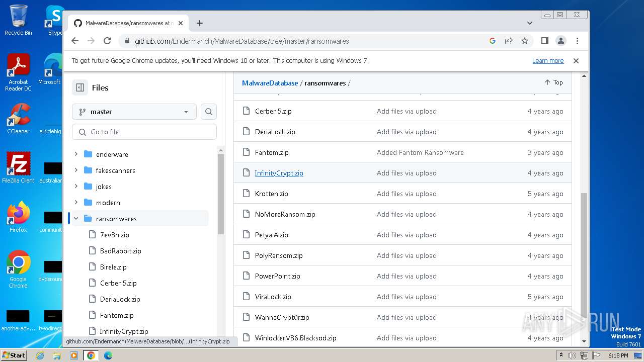
Task: Open Added Fantom Ransomware commit message
Action: 420,152
